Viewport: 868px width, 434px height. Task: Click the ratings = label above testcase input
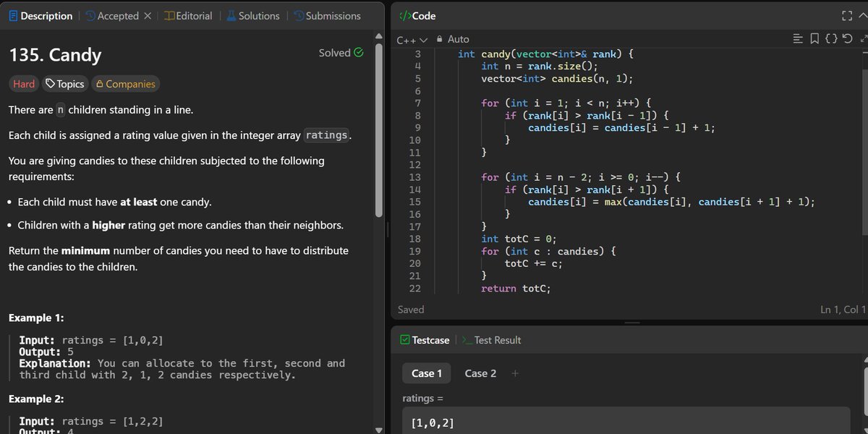422,398
